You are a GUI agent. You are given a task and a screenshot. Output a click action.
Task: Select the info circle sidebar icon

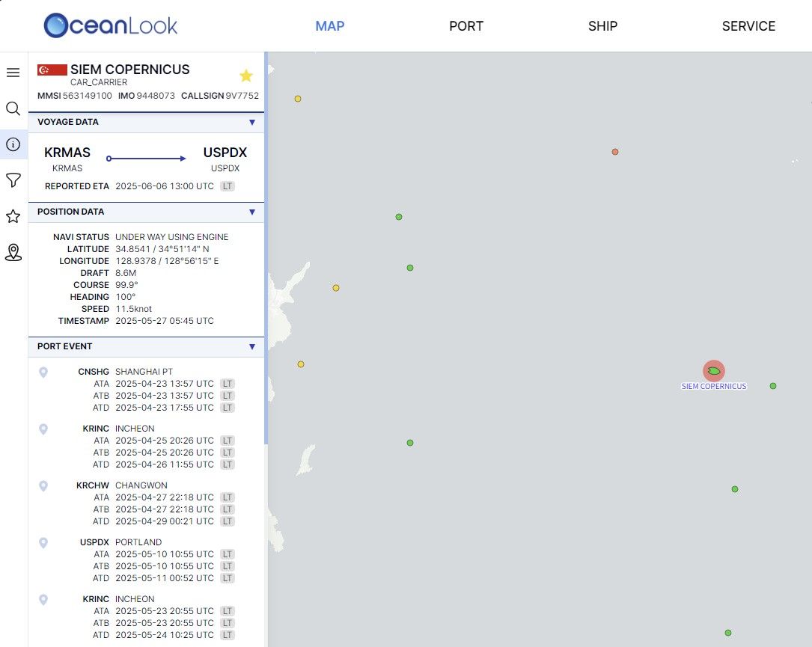pos(13,144)
